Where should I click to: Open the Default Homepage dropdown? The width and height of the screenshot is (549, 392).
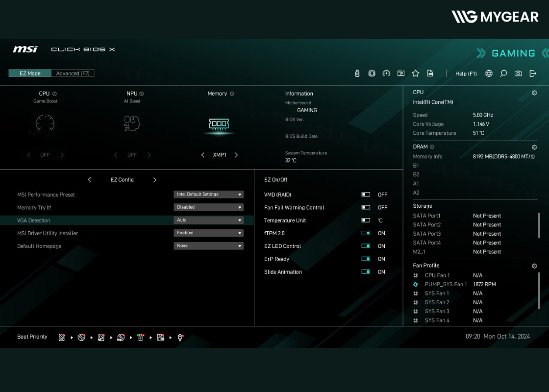pyautogui.click(x=208, y=246)
